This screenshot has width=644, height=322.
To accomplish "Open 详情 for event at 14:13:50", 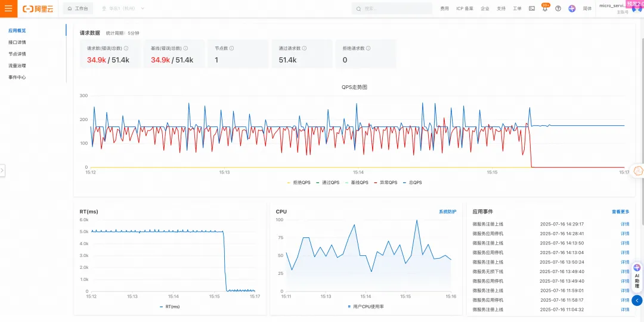I will [x=625, y=243].
